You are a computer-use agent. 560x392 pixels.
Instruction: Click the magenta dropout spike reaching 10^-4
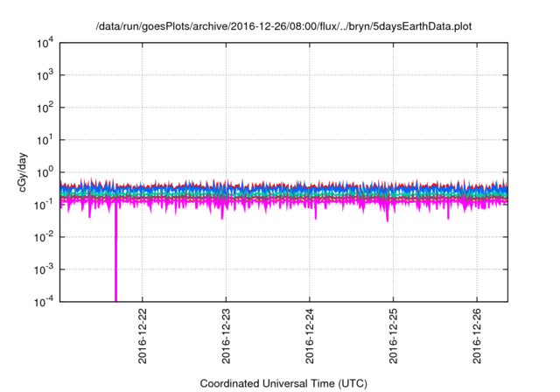click(115, 254)
